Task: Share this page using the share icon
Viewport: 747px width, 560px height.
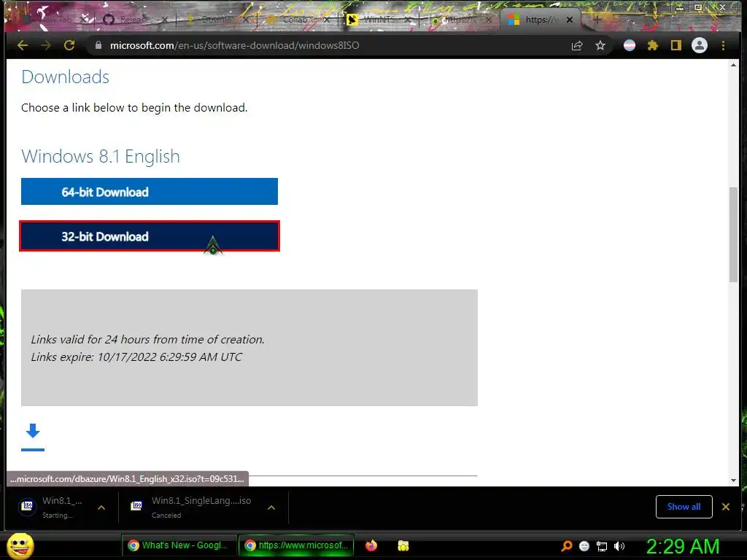Action: pos(577,45)
